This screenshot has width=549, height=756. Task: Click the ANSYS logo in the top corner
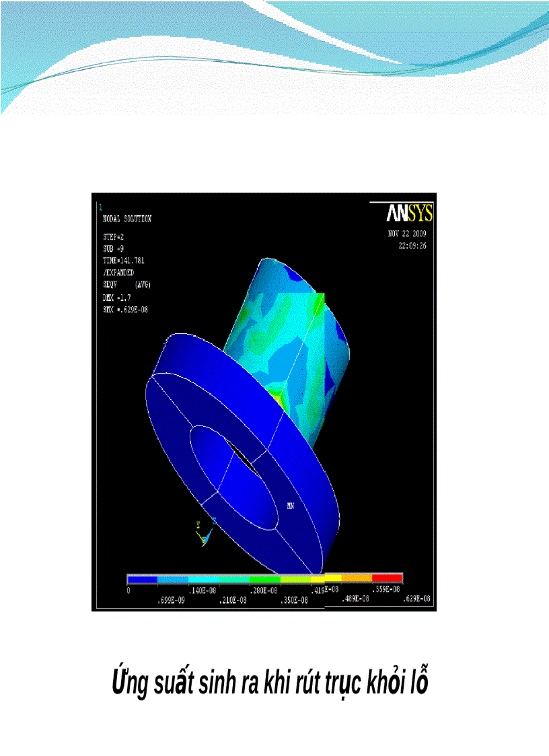(x=410, y=213)
